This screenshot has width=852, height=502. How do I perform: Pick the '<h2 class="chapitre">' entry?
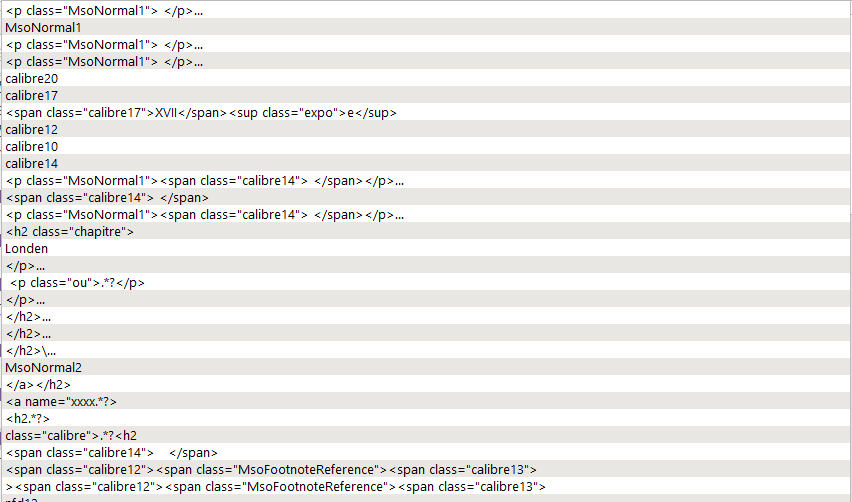coord(69,231)
